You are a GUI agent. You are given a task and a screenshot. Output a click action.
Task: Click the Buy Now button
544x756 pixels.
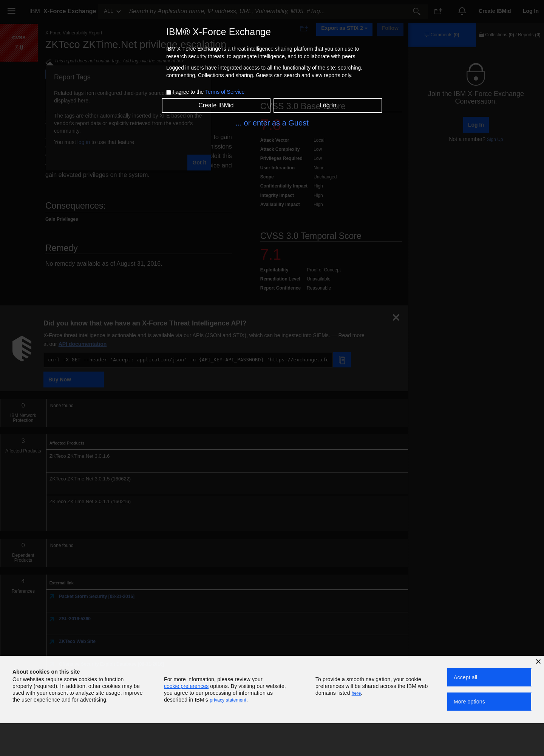click(x=74, y=380)
